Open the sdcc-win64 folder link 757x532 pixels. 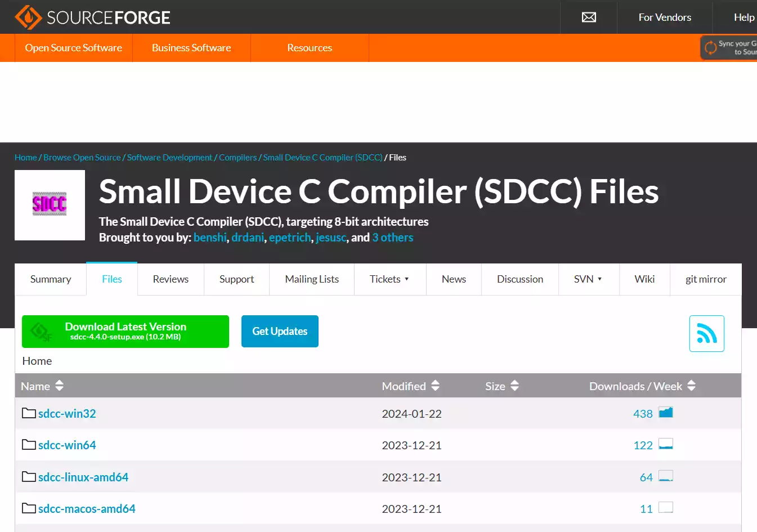pos(67,445)
